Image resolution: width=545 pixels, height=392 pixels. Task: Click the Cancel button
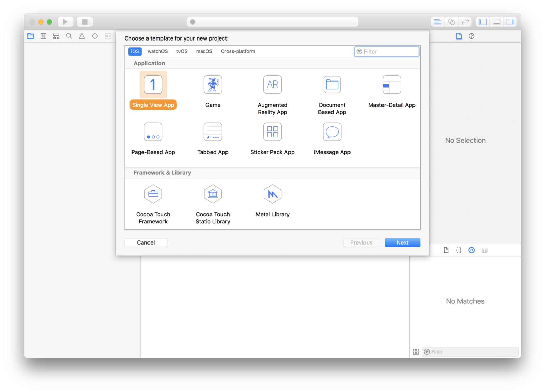146,242
